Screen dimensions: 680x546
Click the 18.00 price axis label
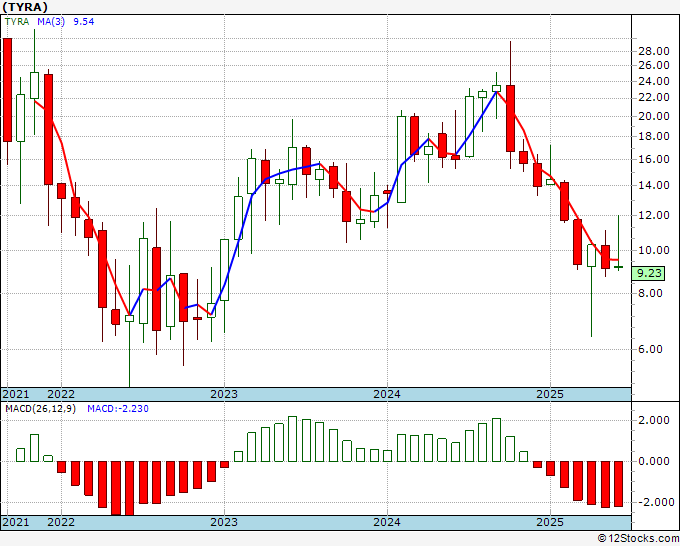(x=654, y=136)
